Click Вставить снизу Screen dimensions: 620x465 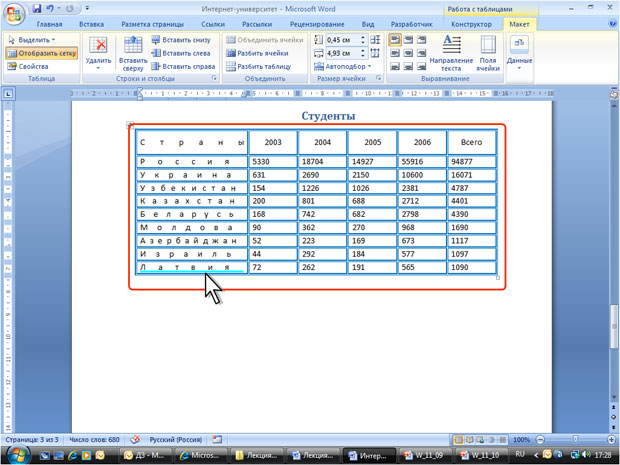pyautogui.click(x=181, y=40)
